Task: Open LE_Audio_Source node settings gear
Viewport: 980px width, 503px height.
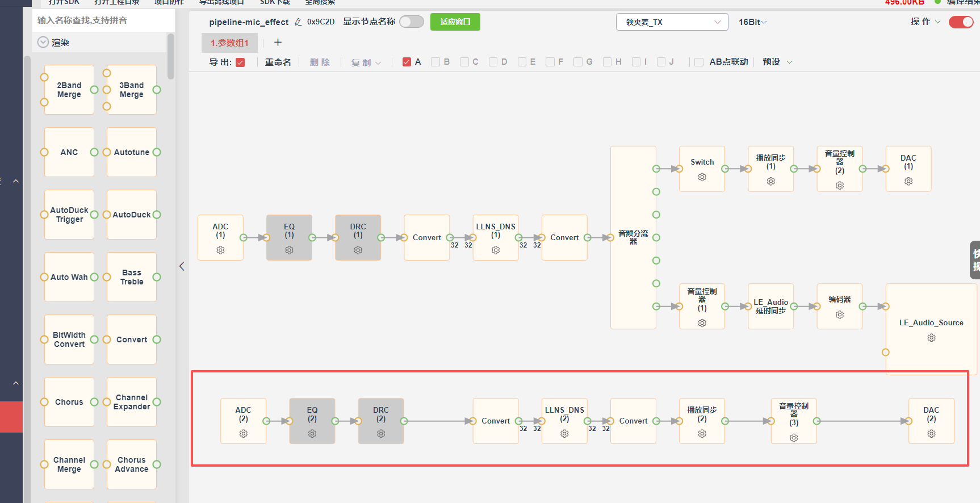Action: coord(931,338)
